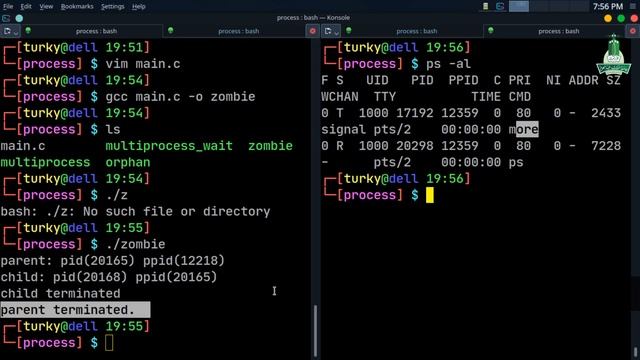
Task: Close the right pane's second tab
Action: [633, 31]
